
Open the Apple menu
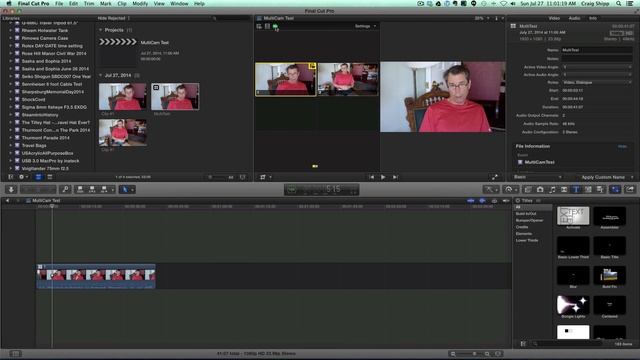[x=9, y=3]
